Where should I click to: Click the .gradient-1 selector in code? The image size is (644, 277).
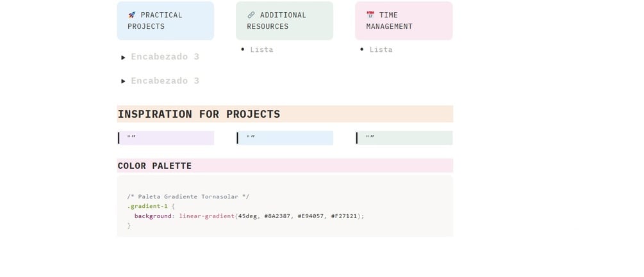(147, 206)
